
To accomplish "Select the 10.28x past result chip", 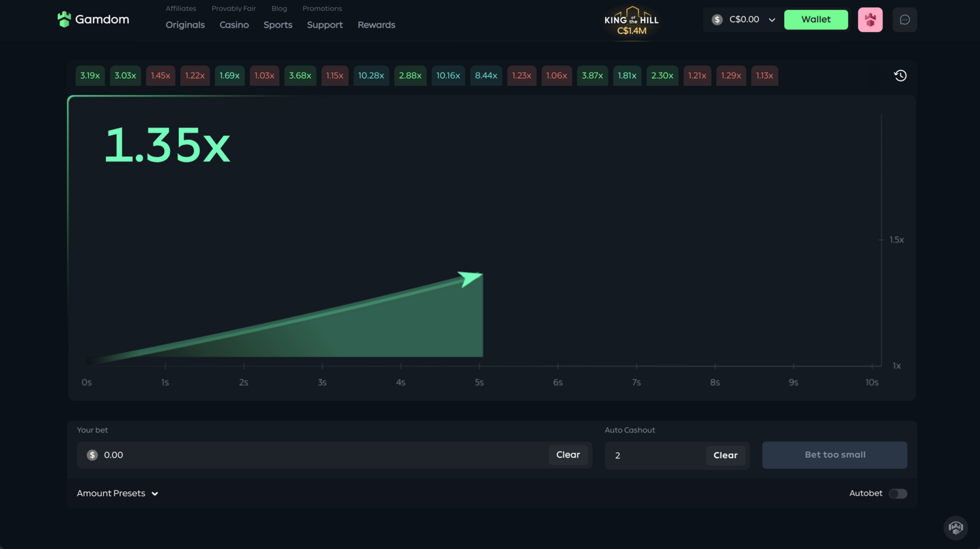I will click(x=371, y=76).
